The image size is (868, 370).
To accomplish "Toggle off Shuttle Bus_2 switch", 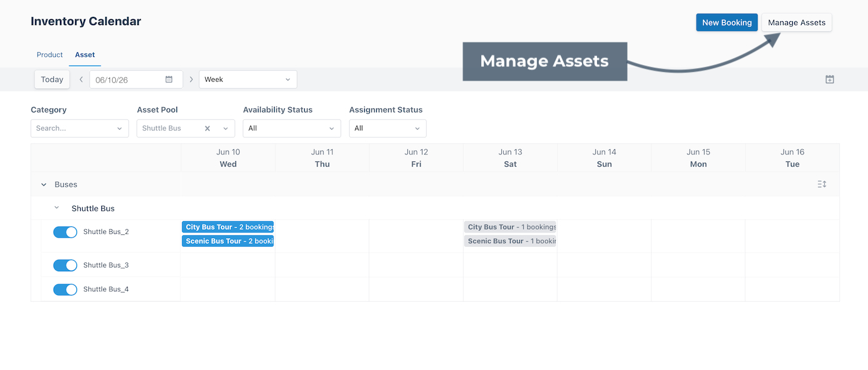I will coord(65,232).
